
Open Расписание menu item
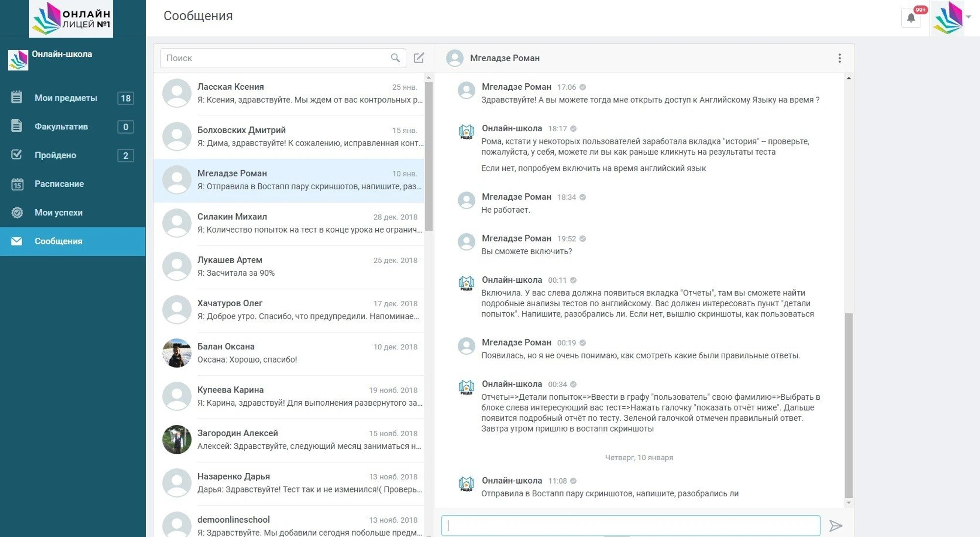tap(73, 184)
